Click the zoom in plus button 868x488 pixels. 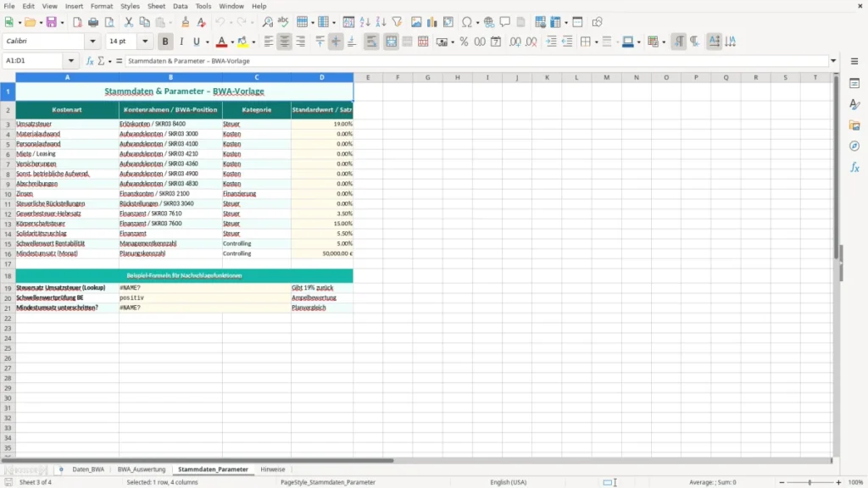click(838, 482)
